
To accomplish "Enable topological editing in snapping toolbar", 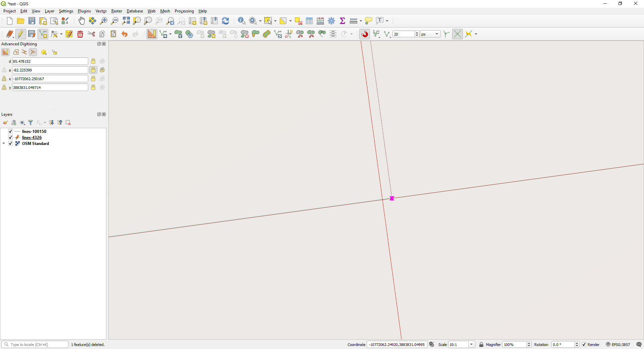I will pyautogui.click(x=446, y=34).
